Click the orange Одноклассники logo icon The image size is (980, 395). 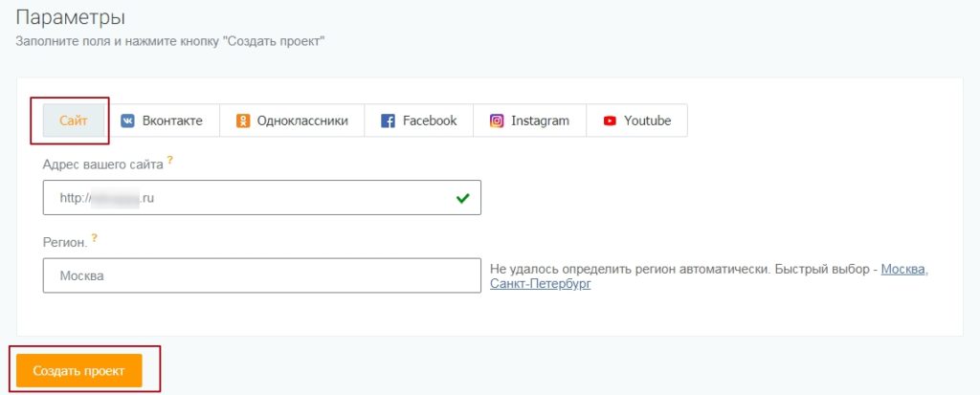(243, 121)
